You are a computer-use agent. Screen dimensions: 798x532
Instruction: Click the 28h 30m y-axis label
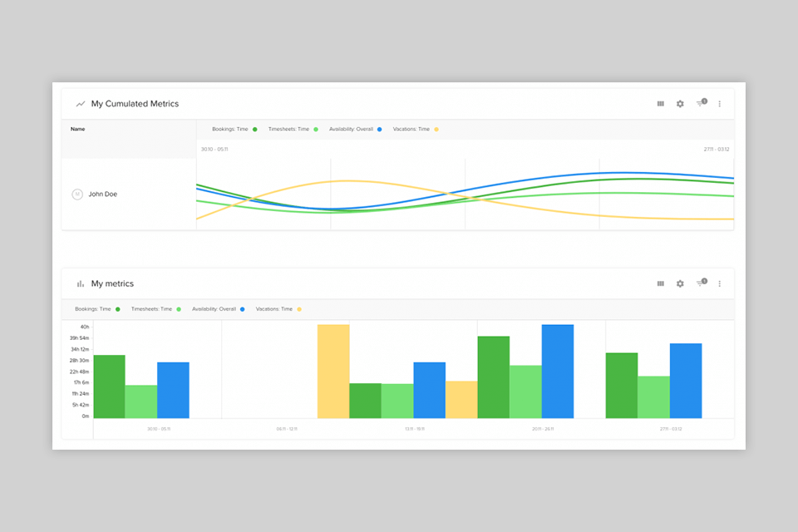[x=80, y=361]
